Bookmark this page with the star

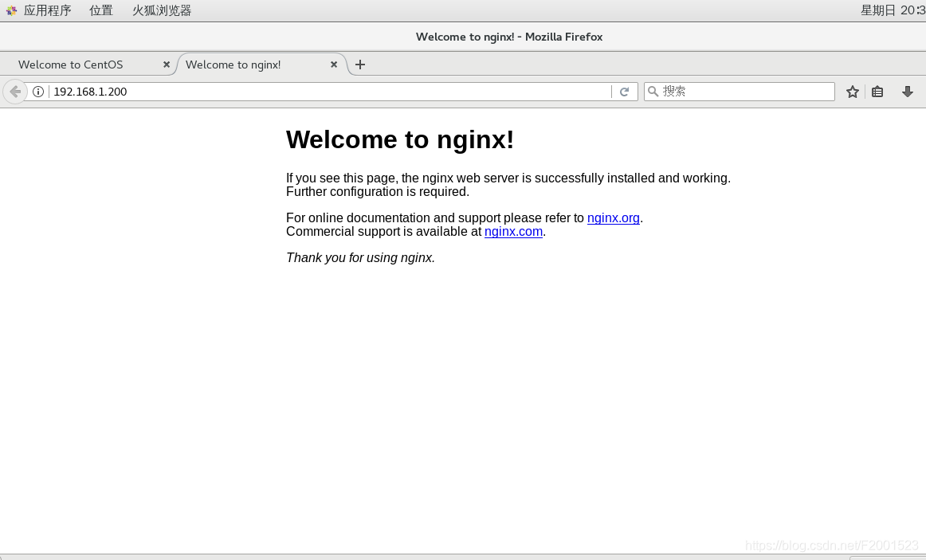point(852,92)
